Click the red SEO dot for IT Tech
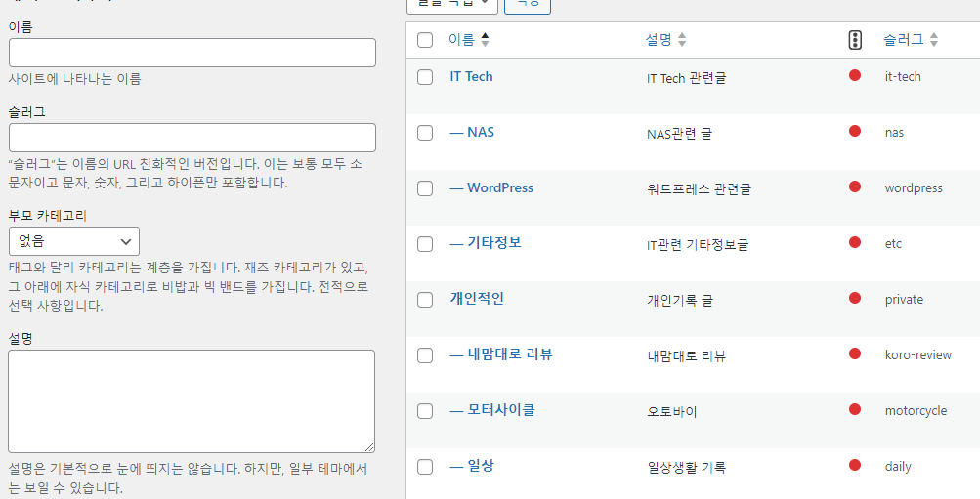The image size is (980, 499). pyautogui.click(x=855, y=75)
